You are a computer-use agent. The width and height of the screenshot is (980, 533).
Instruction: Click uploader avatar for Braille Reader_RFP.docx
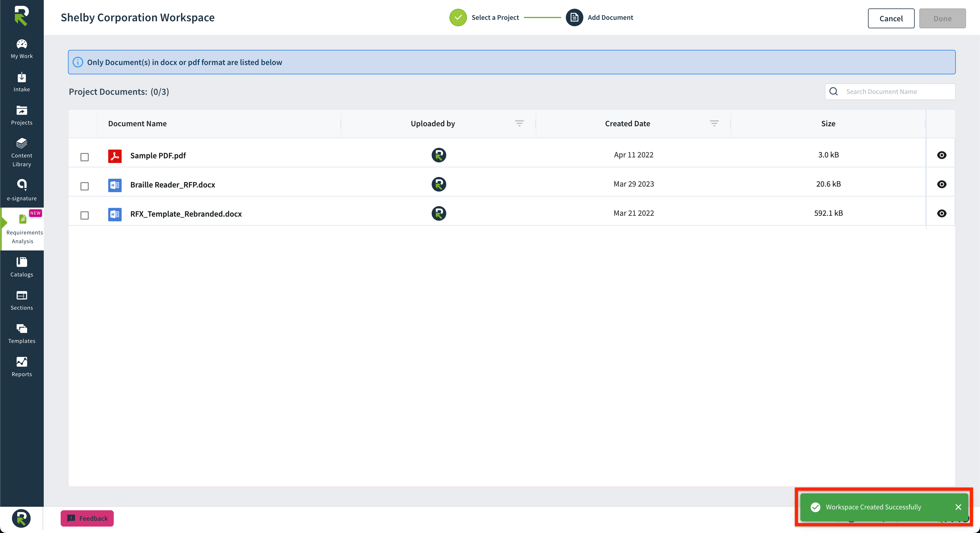(439, 184)
